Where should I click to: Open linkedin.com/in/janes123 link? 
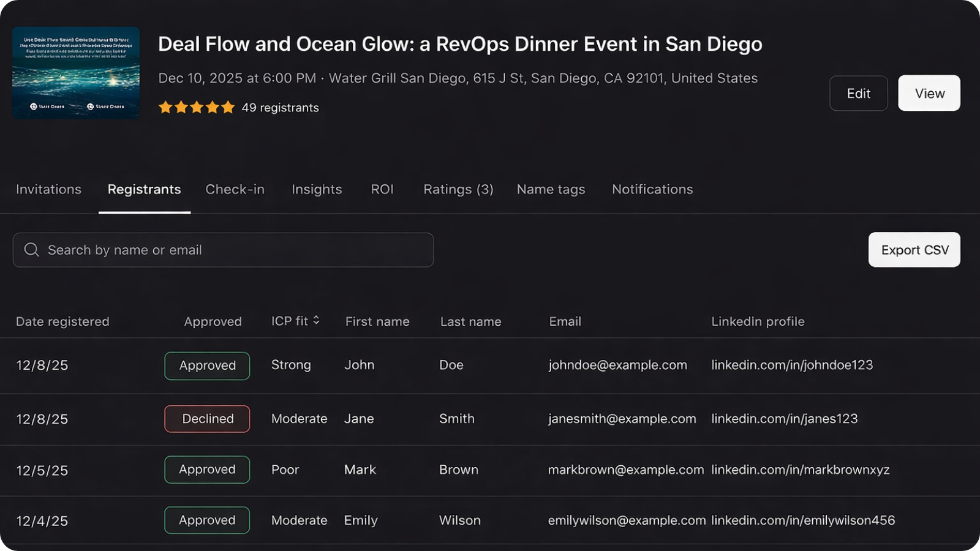pos(784,419)
